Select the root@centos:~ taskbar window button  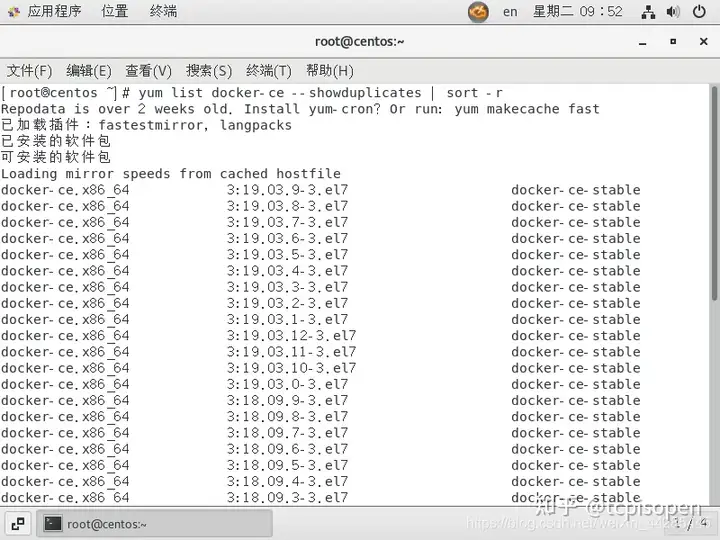154,523
